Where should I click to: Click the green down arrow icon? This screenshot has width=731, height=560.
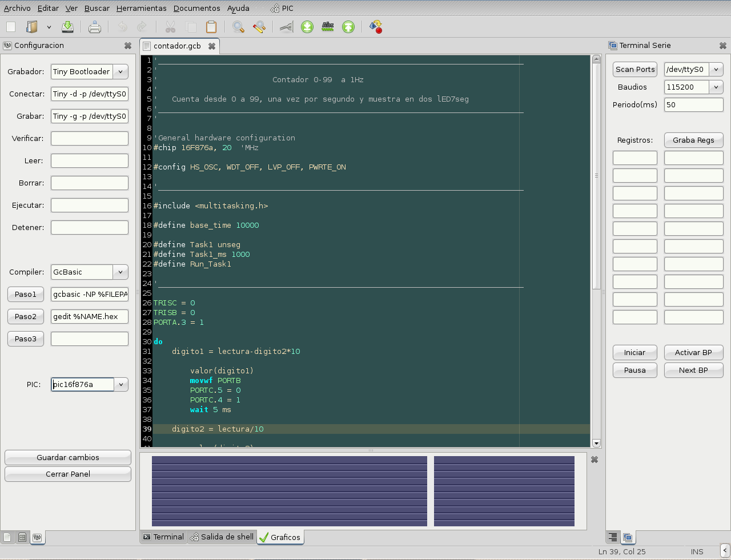[307, 27]
